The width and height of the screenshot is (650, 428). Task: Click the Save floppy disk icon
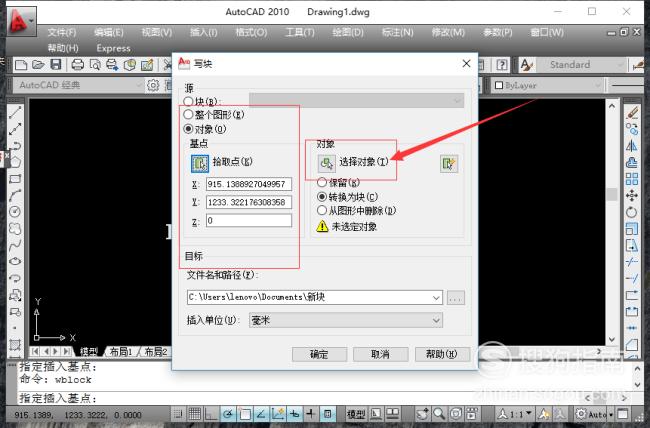click(x=56, y=65)
